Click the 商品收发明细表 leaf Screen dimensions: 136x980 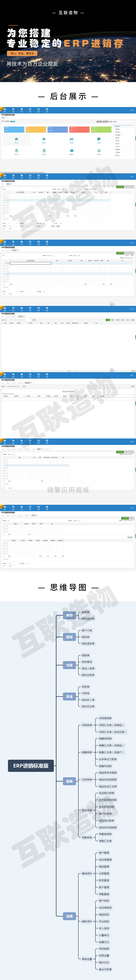[108, 780]
